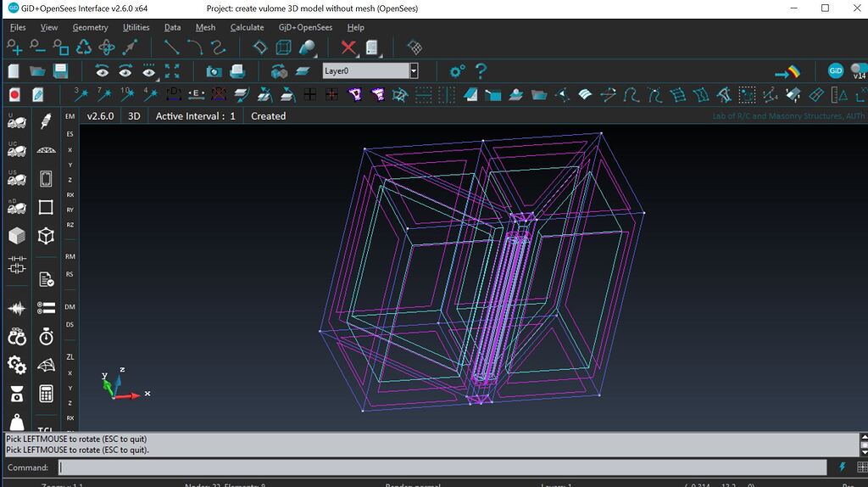Click the Command input field
868x487 pixels.
441,467
